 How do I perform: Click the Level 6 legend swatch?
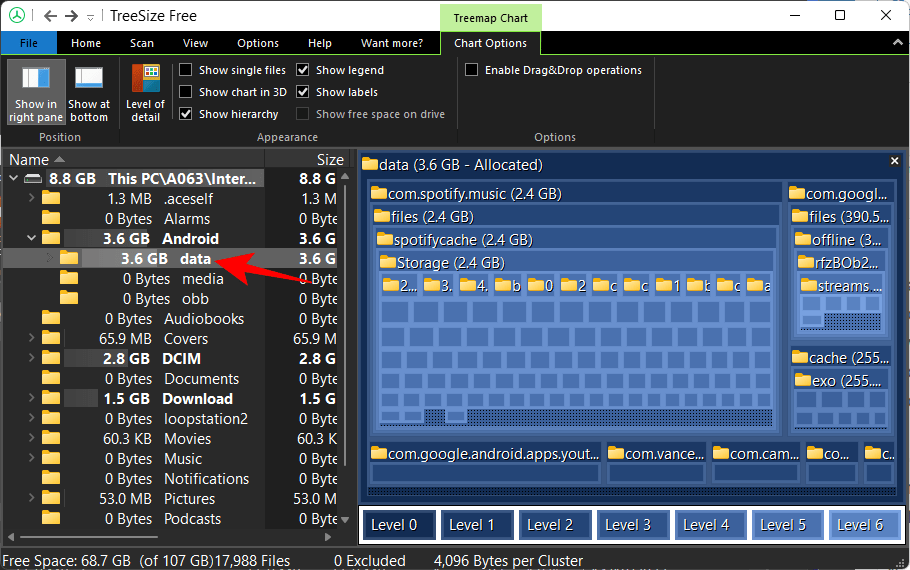865,525
